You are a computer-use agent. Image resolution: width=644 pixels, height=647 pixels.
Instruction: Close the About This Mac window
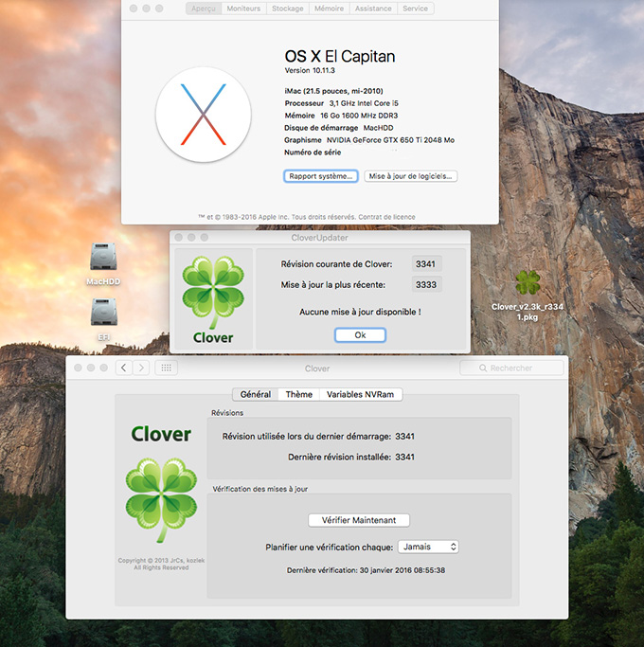[x=134, y=9]
